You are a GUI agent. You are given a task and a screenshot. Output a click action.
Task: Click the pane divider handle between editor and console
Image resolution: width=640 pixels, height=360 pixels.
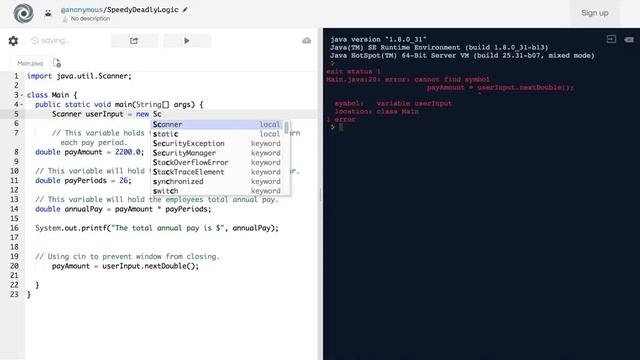coord(320,195)
